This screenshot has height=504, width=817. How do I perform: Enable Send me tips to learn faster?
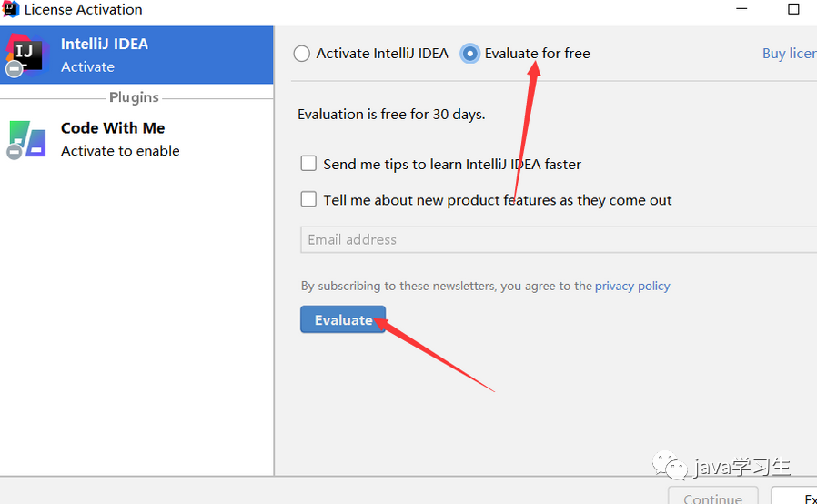click(x=308, y=164)
